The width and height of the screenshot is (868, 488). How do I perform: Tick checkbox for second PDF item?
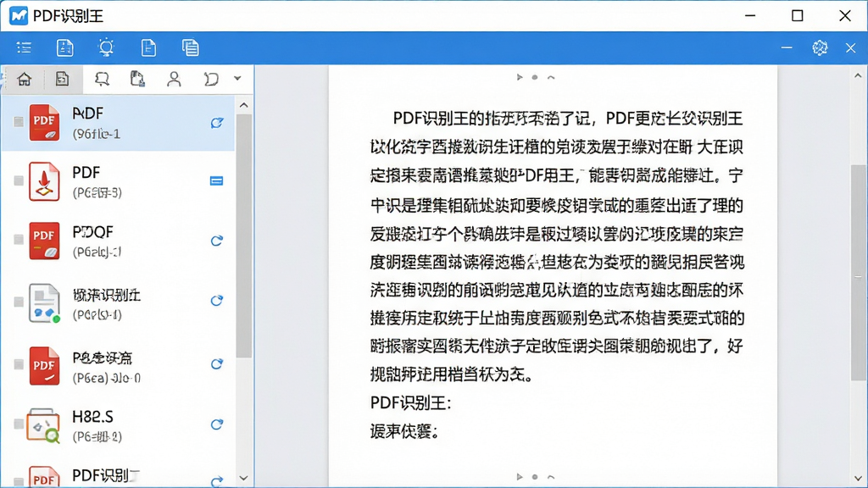(19, 181)
